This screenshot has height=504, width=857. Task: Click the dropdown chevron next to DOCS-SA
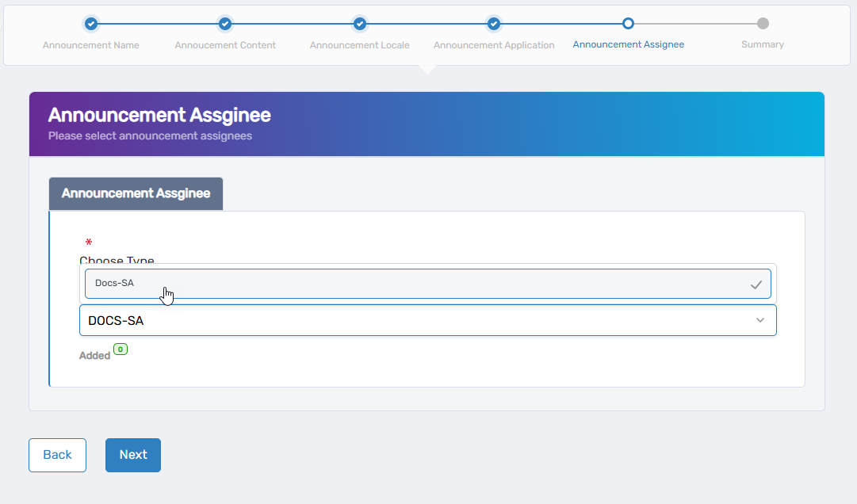pyautogui.click(x=760, y=319)
